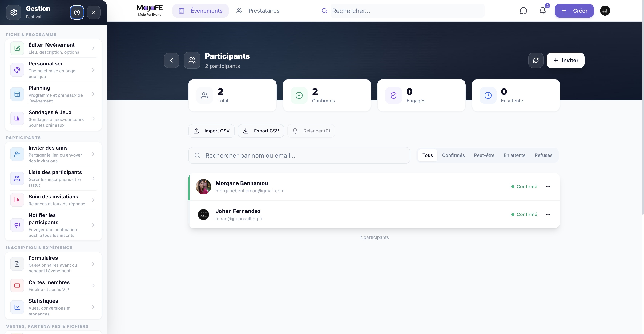Image resolution: width=644 pixels, height=334 pixels.
Task: Filter participants by Peut-être
Action: (484, 155)
